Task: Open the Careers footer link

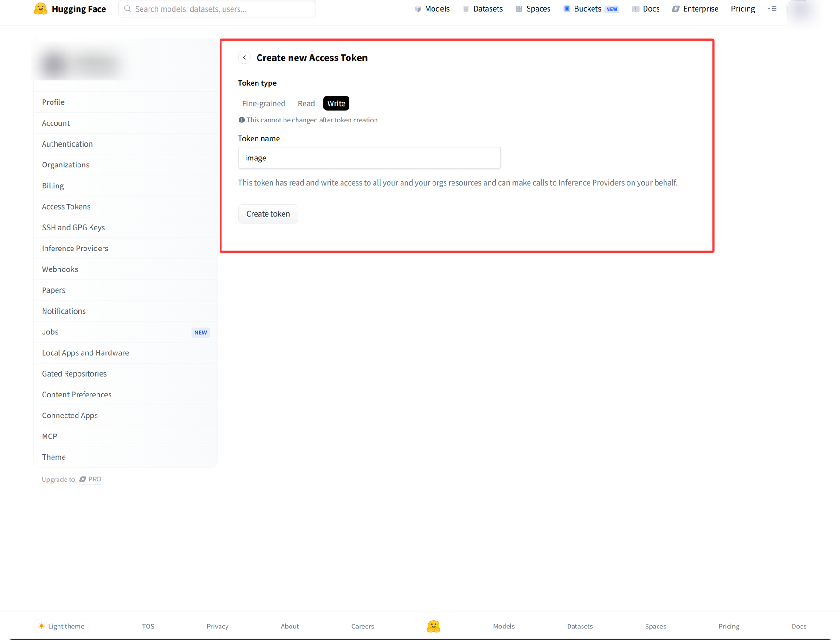Action: coord(362,626)
